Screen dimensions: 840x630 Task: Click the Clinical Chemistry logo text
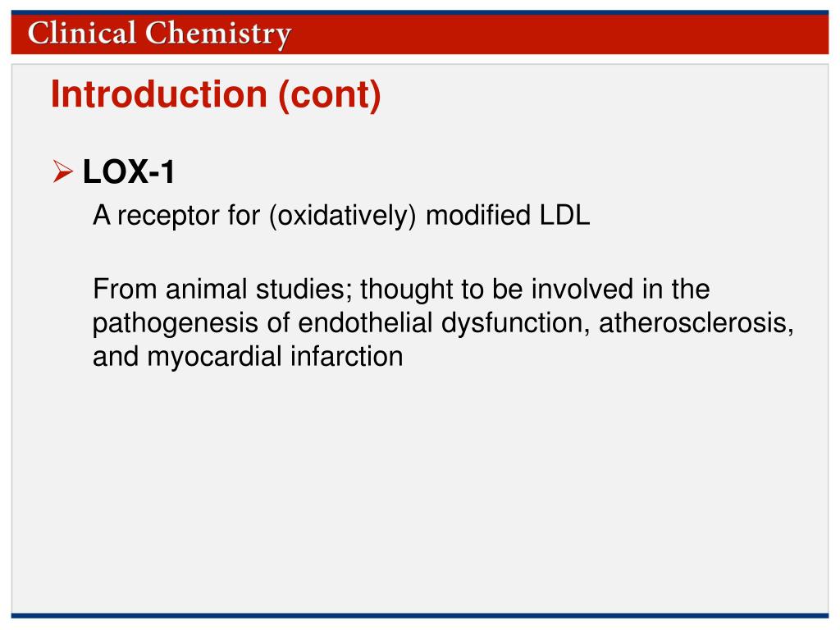(x=159, y=34)
